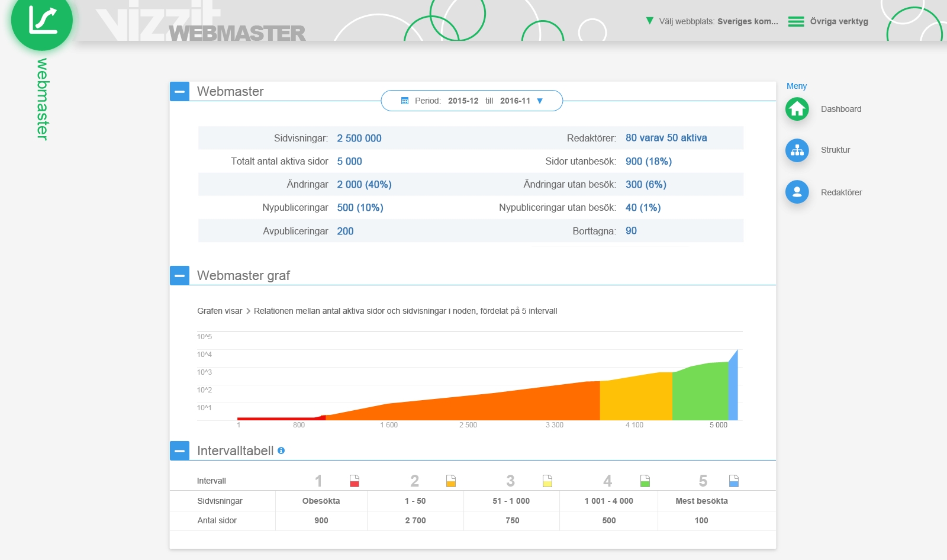Image resolution: width=947 pixels, height=560 pixels.
Task: Click the 900 Antal sidor cell
Action: click(x=321, y=520)
